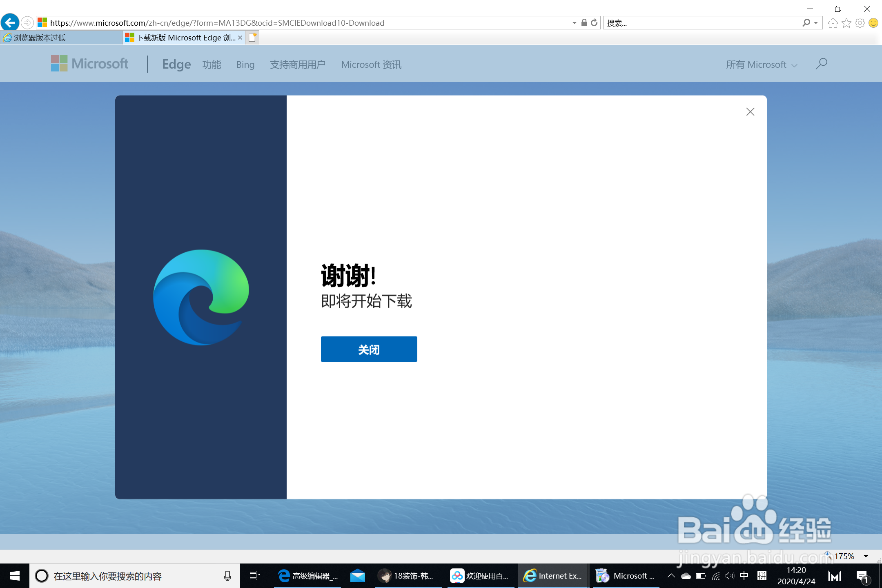Click the favorites star in the IE toolbar
The width and height of the screenshot is (882, 588).
pyautogui.click(x=846, y=22)
